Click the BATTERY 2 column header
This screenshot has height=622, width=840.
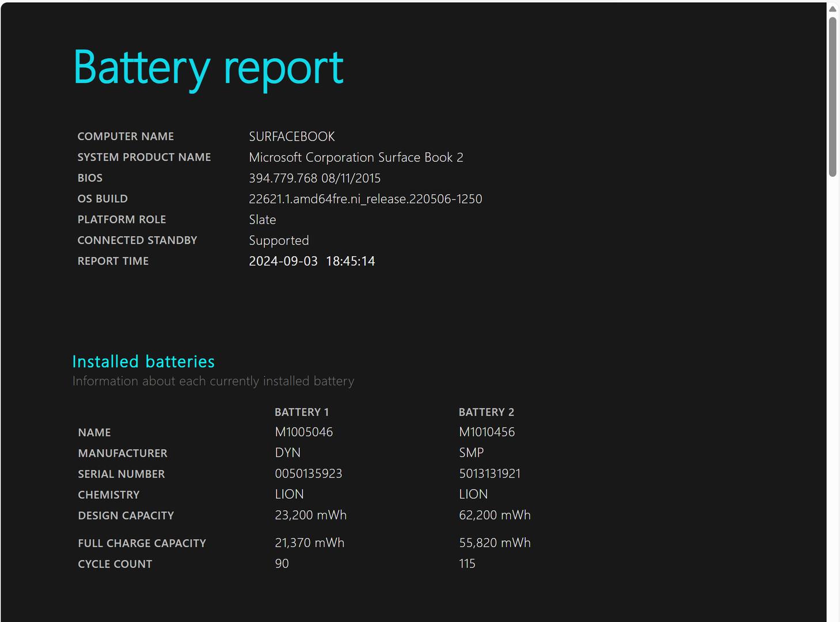[486, 412]
